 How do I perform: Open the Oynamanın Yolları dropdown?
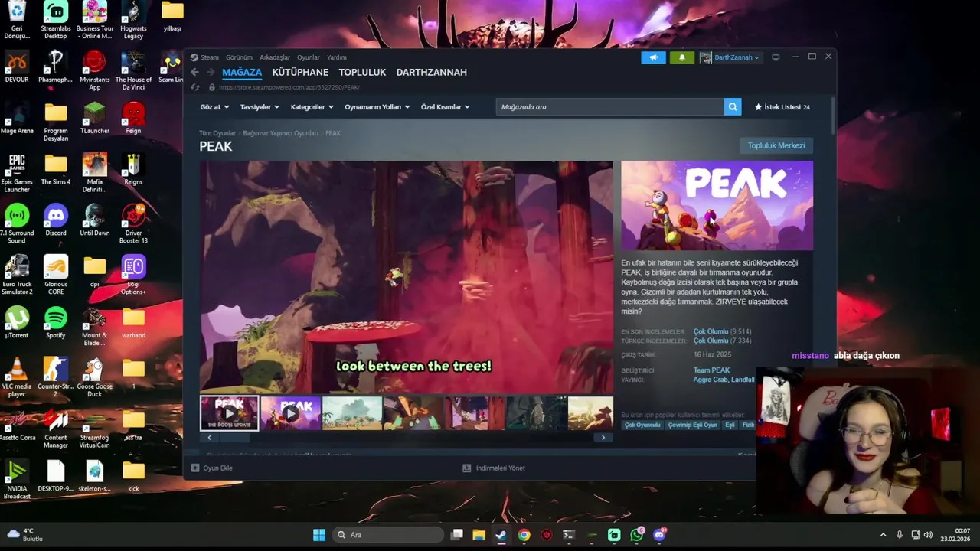(x=377, y=107)
